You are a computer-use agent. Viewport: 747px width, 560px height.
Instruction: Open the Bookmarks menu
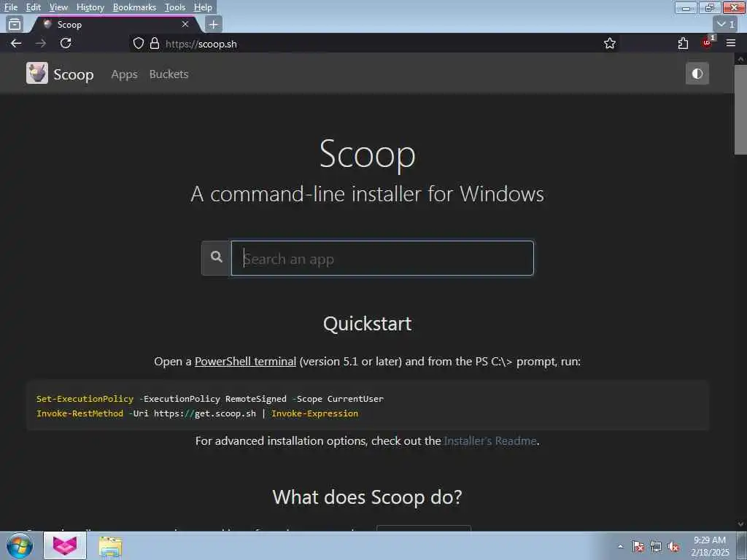coord(134,7)
